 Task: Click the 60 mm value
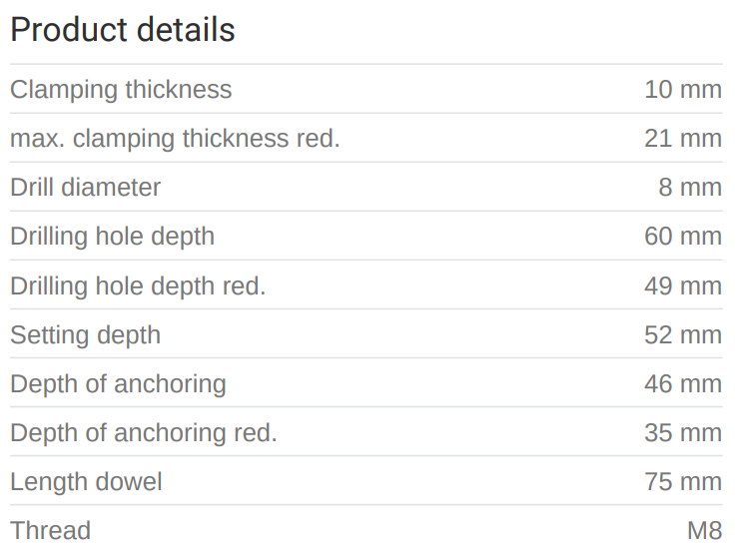point(683,236)
